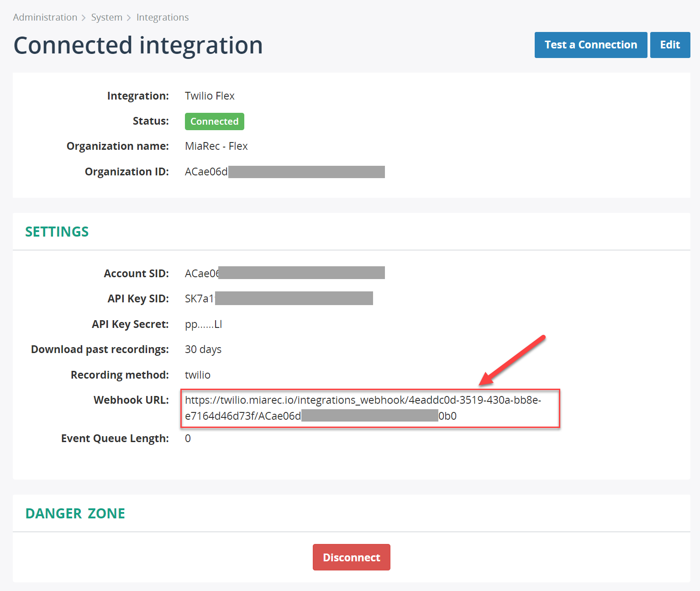Click the DANGER ZONE section heading

coord(75,513)
